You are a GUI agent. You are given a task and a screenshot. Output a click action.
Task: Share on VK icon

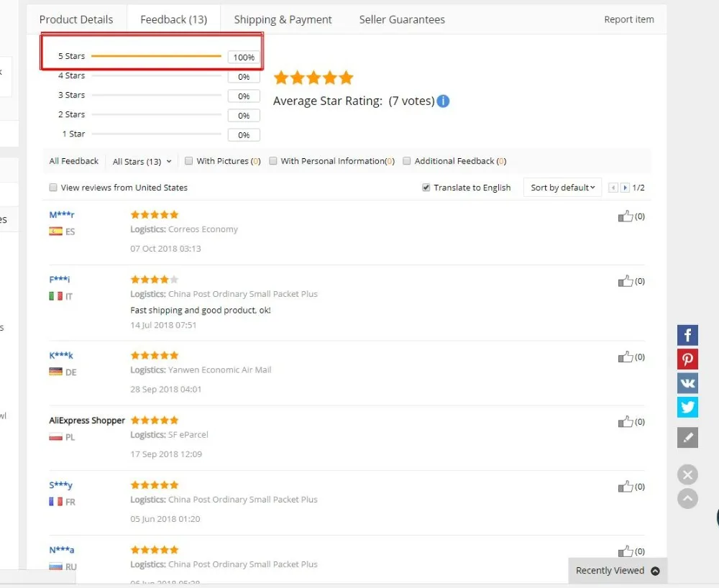[687, 382]
